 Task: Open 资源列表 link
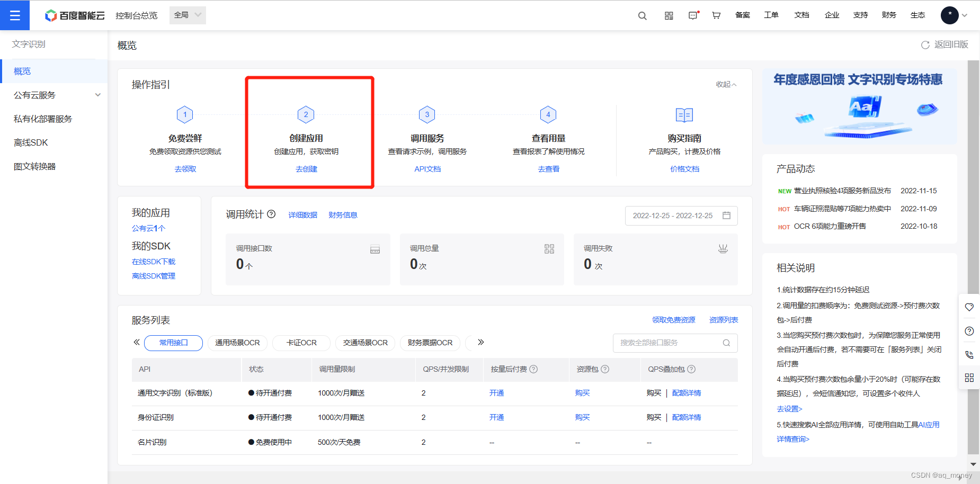click(724, 320)
